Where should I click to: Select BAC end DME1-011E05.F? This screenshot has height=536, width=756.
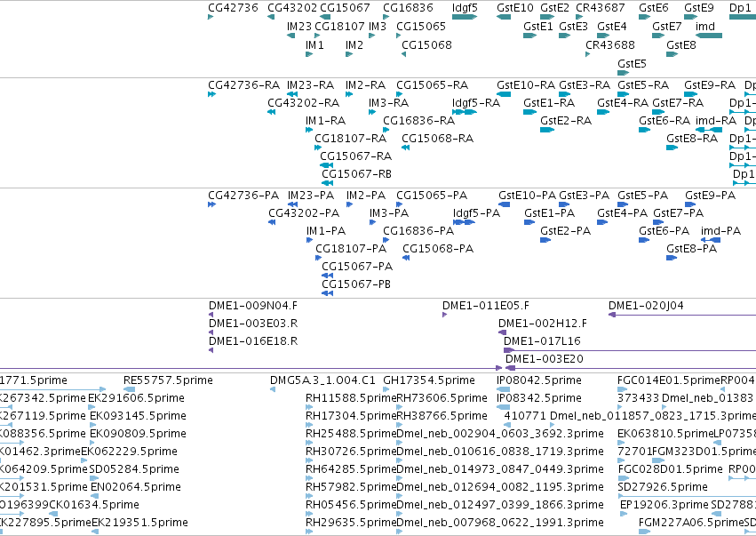click(486, 306)
